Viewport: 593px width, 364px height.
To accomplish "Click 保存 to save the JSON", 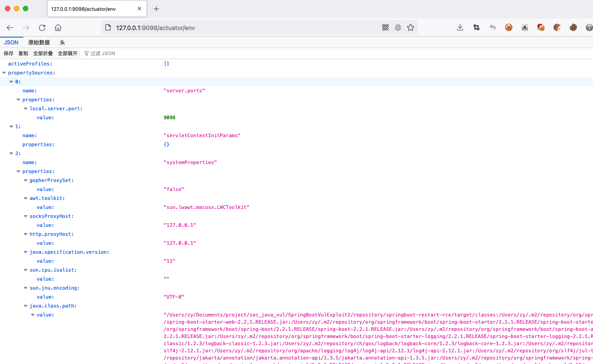I will pyautogui.click(x=9, y=53).
